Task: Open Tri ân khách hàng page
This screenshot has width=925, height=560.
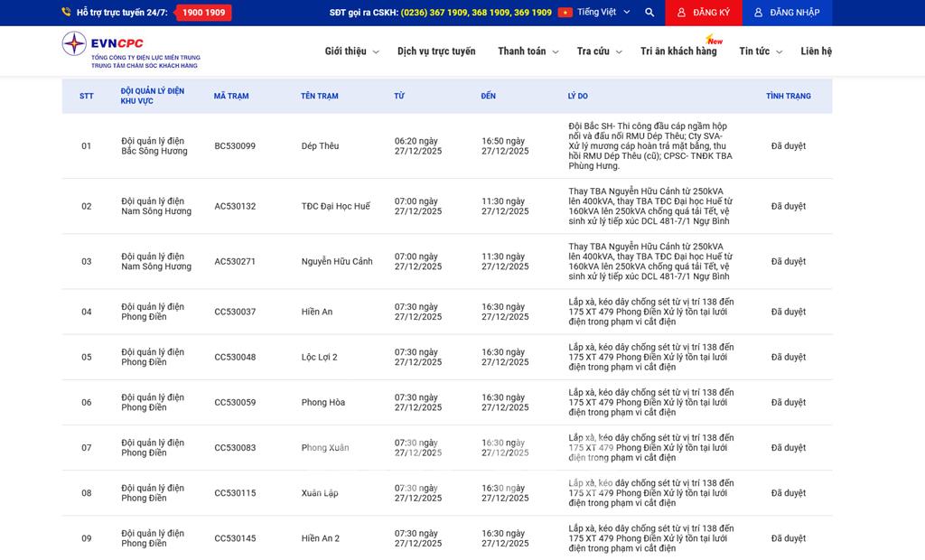Action: click(x=678, y=51)
